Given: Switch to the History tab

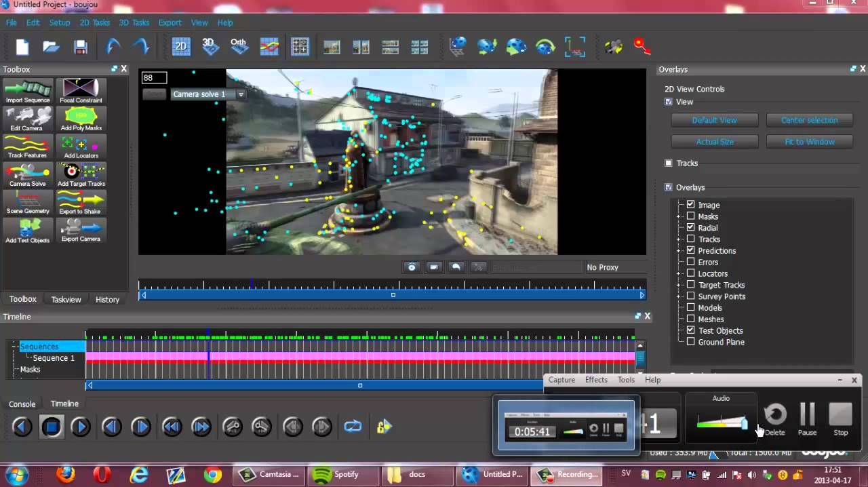Looking at the screenshot, I should click(107, 299).
